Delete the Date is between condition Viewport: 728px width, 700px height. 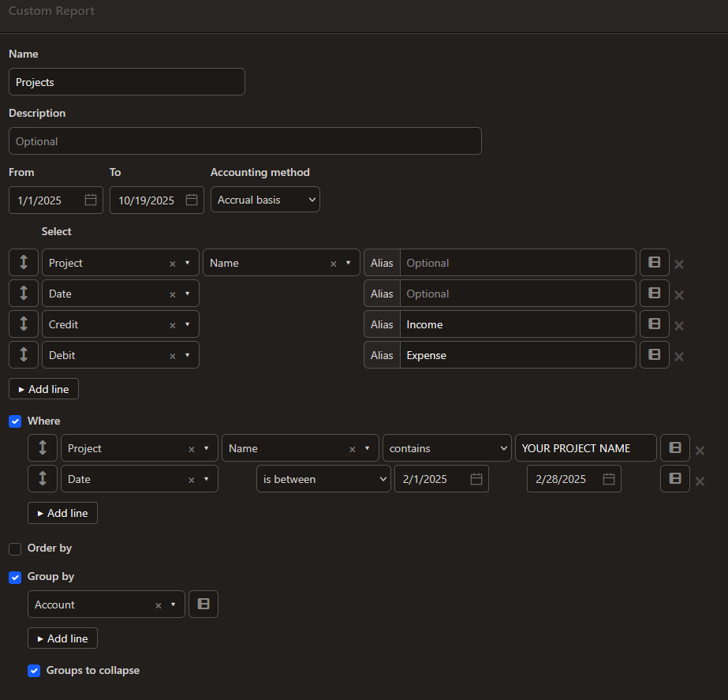tap(700, 481)
